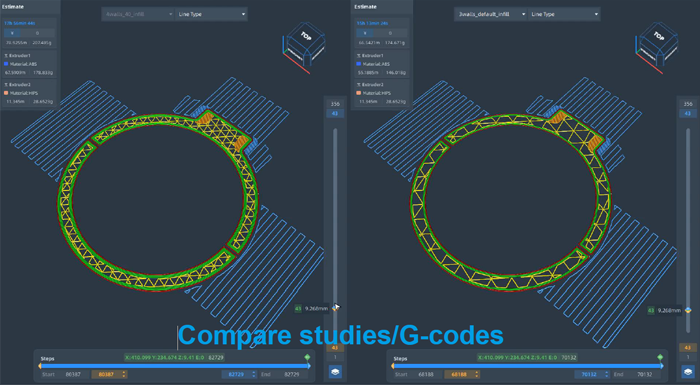Toggle the ¥ cost button in left Estimate
700x385 pixels.
click(x=12, y=33)
